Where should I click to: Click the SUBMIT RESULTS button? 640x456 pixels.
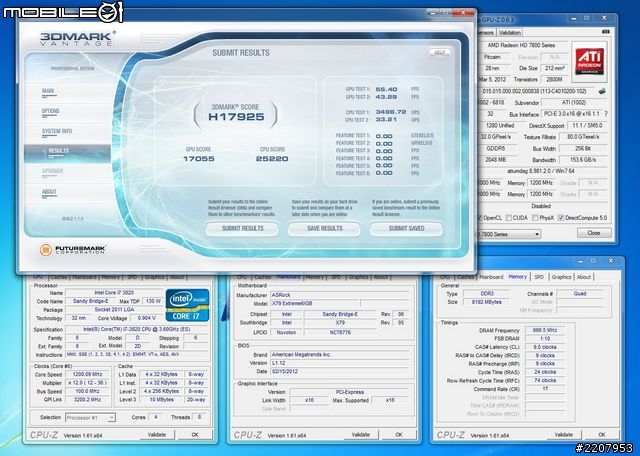pos(242,229)
